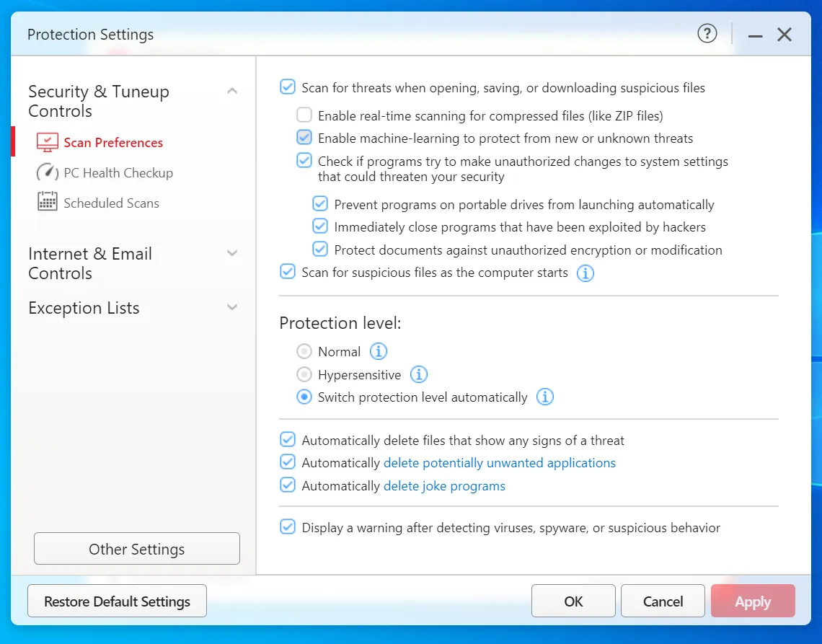Expand the Internet & Email Controls section
The height and width of the screenshot is (644, 822).
click(x=232, y=253)
